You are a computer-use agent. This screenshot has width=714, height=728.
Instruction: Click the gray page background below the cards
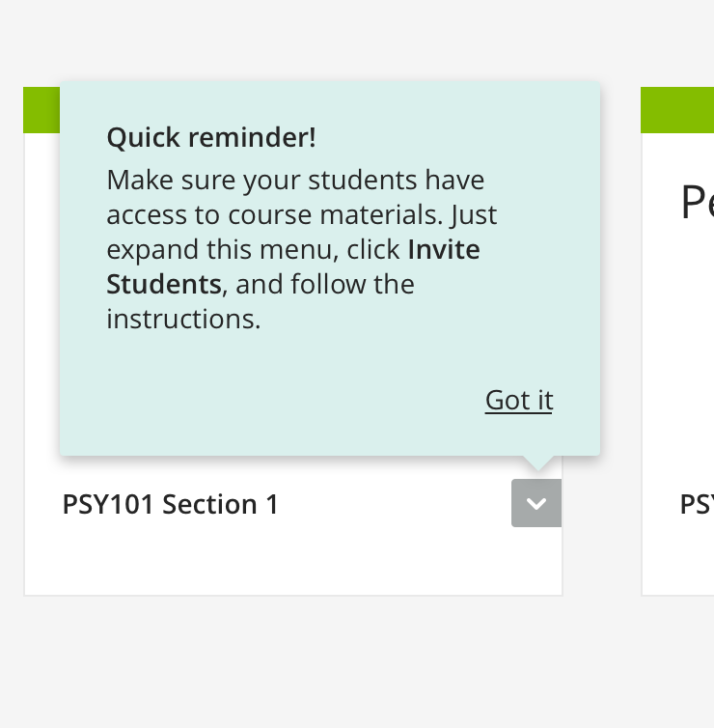click(357, 666)
